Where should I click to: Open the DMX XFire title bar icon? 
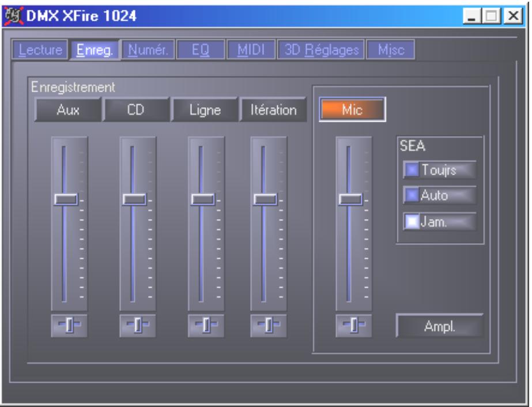14,16
